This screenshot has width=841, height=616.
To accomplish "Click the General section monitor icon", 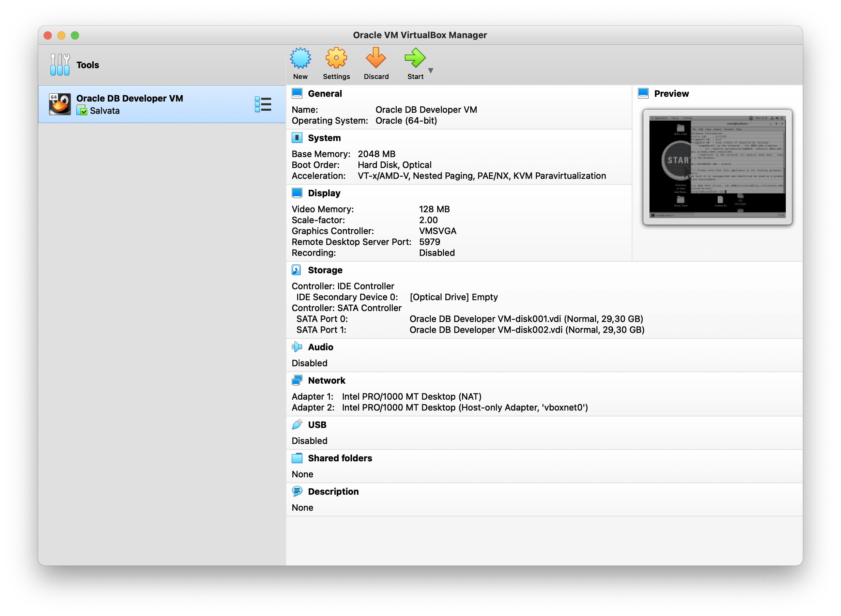I will [297, 93].
